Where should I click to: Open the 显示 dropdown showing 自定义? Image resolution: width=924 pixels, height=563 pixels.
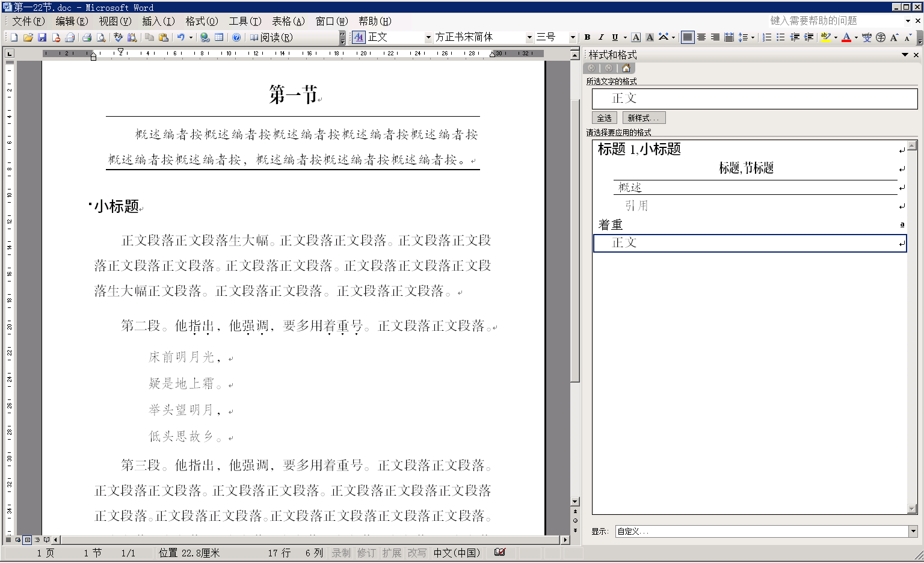tap(913, 531)
